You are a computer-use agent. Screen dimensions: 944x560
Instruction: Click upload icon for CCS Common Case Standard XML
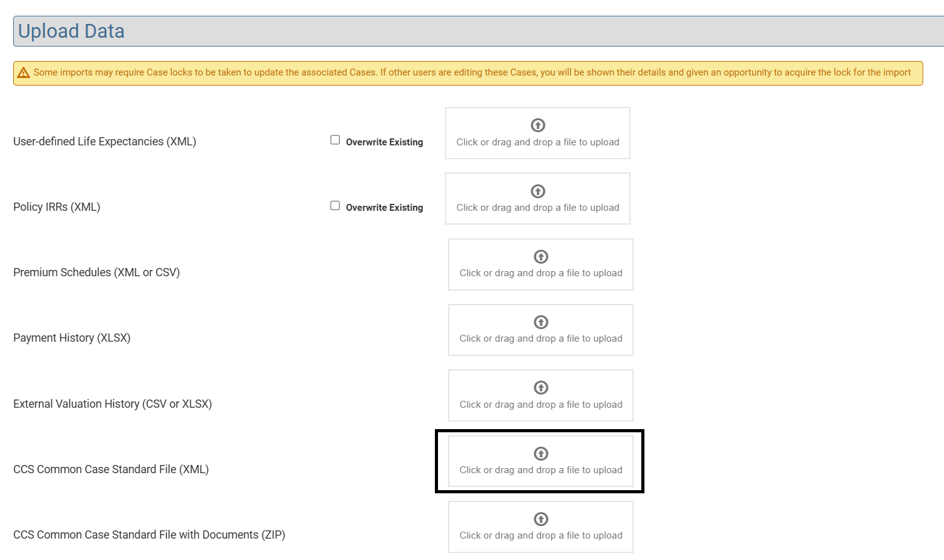pos(541,454)
